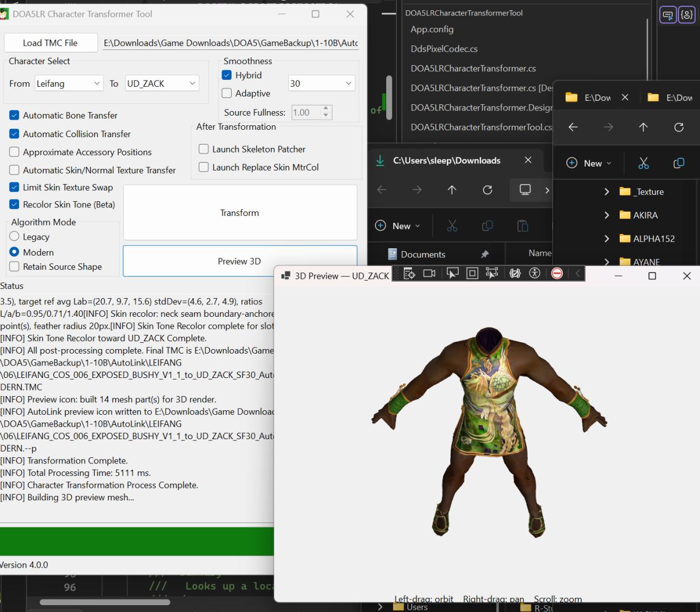This screenshot has height=612, width=700.
Task: Toggle Recolor Skin Tone (Beta)
Action: tap(15, 204)
